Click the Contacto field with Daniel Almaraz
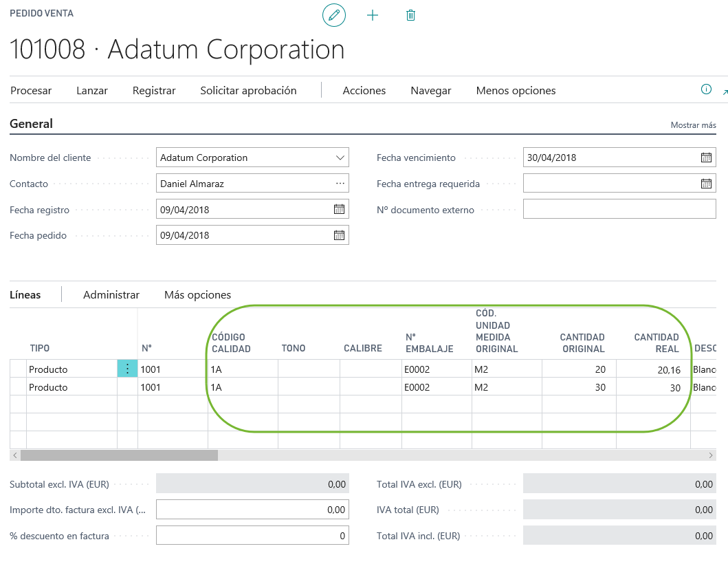This screenshot has width=728, height=564. [x=252, y=183]
